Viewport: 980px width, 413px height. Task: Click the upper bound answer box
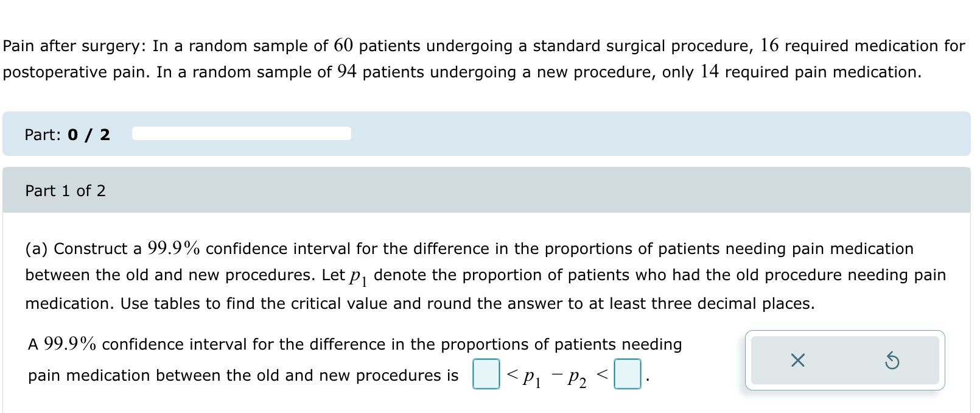(x=628, y=373)
